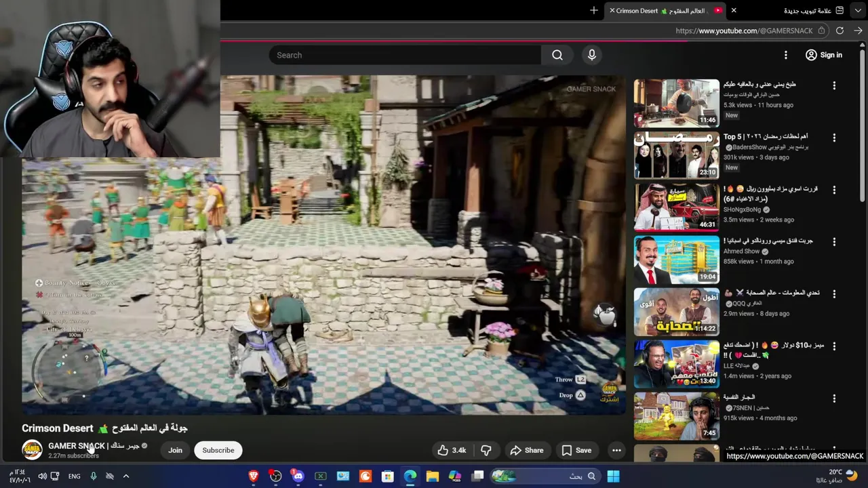The width and height of the screenshot is (868, 488).
Task: Click the address bar URL youtube.com/@GAMERSNACK
Action: point(744,30)
